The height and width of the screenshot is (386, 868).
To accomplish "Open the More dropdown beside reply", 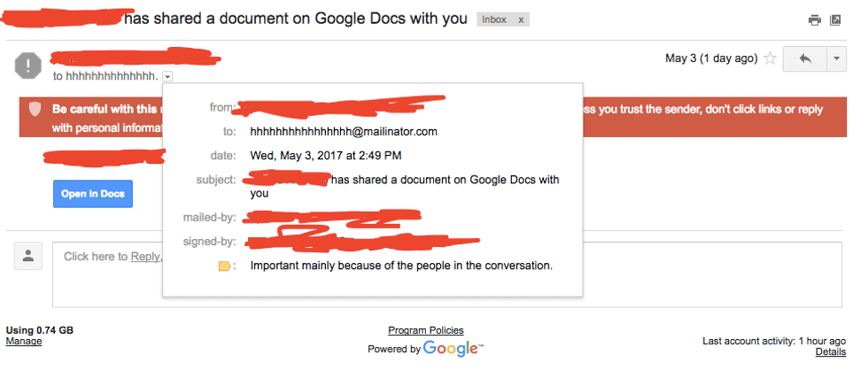I will point(836,58).
